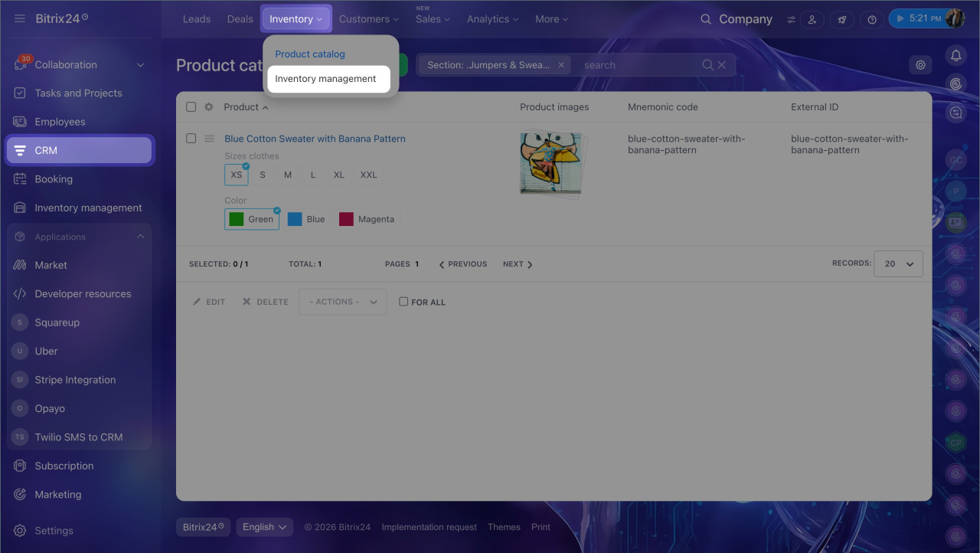
Task: Open the Actions dropdown below the table
Action: 342,302
